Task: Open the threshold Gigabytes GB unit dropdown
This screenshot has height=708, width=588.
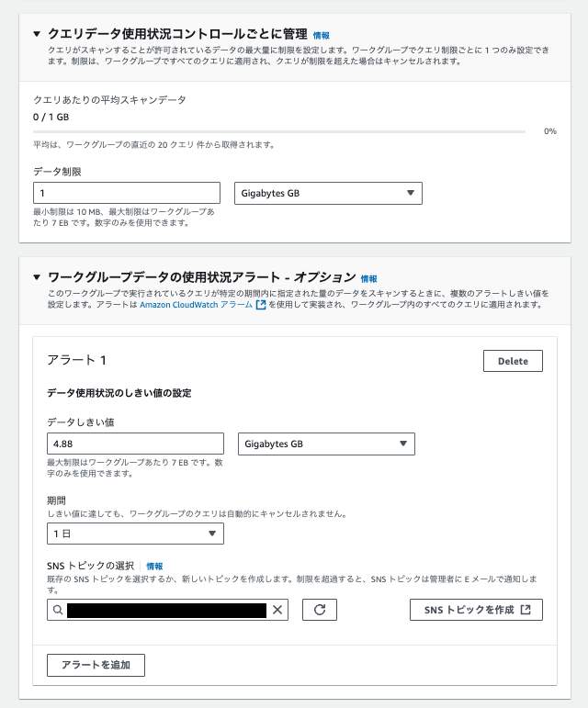Action: (326, 444)
